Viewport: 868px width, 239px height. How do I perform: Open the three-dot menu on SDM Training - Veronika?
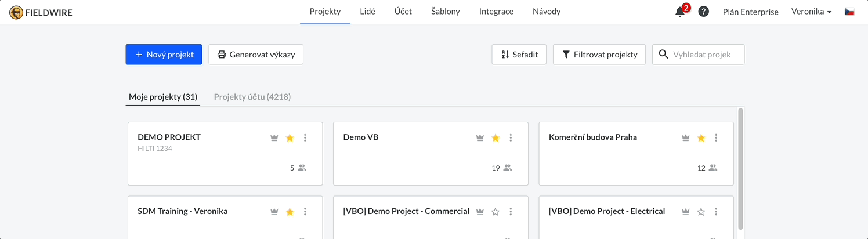click(305, 212)
